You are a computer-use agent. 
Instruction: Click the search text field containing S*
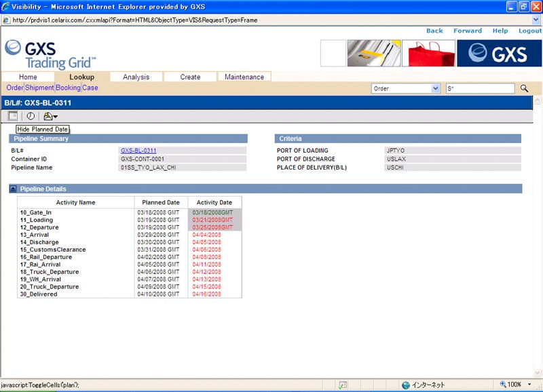(480, 89)
